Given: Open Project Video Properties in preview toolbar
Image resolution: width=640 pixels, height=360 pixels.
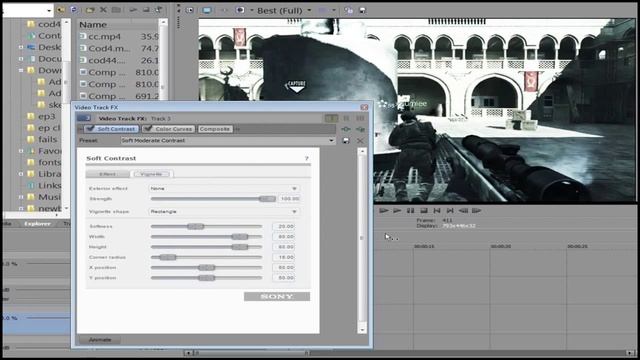Looking at the screenshot, I should (x=190, y=10).
